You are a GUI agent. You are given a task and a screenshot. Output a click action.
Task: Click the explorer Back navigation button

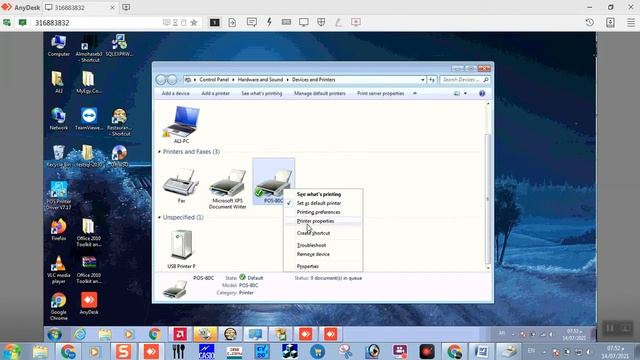(160, 80)
